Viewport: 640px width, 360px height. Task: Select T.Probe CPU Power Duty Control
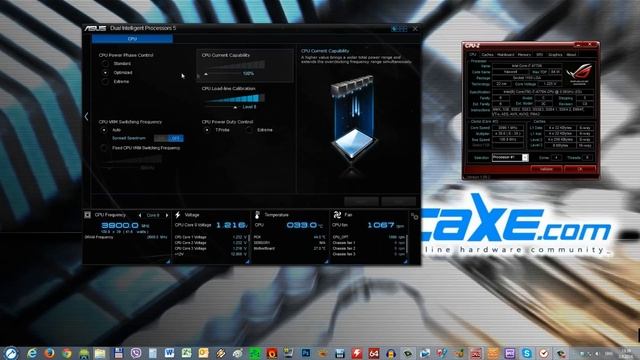click(x=207, y=130)
